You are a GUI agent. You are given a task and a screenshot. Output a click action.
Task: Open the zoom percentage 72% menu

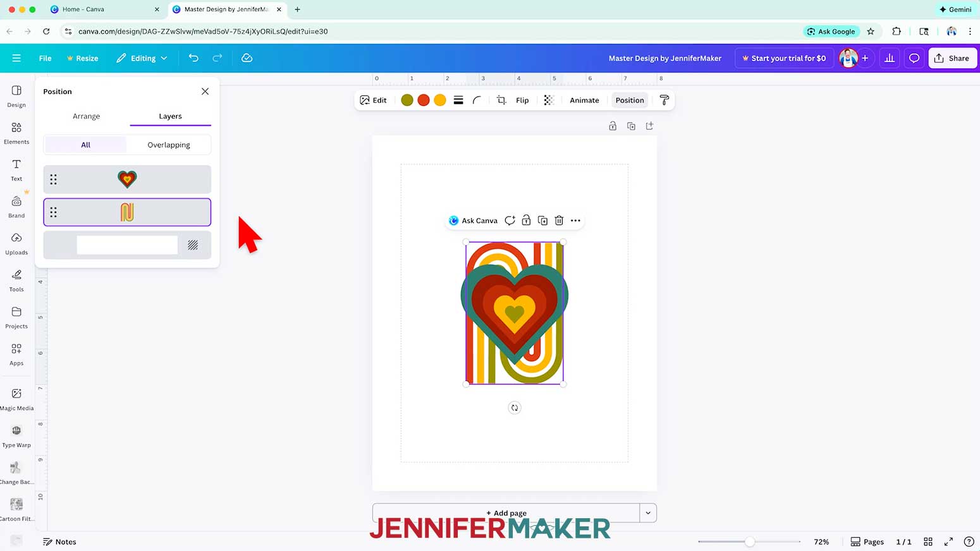click(x=821, y=542)
